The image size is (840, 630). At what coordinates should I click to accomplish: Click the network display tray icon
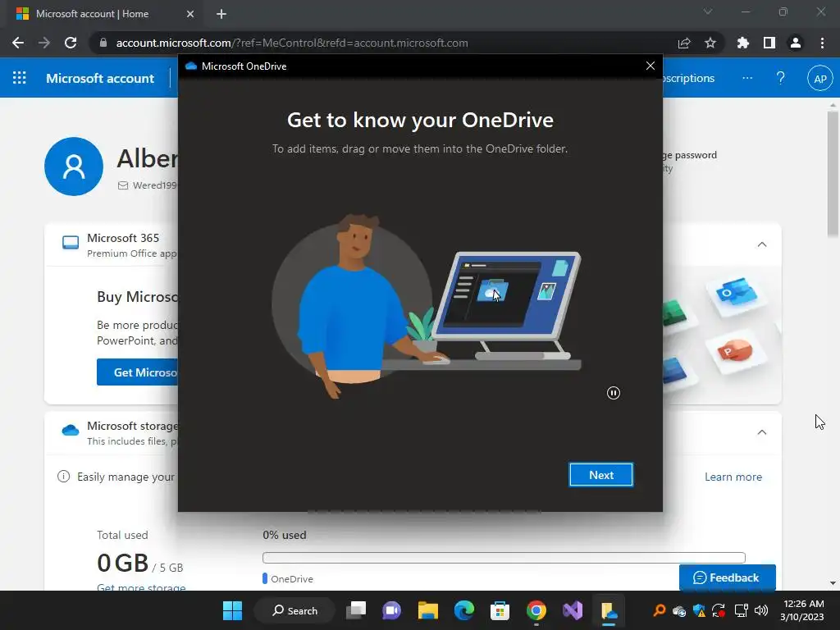741,610
